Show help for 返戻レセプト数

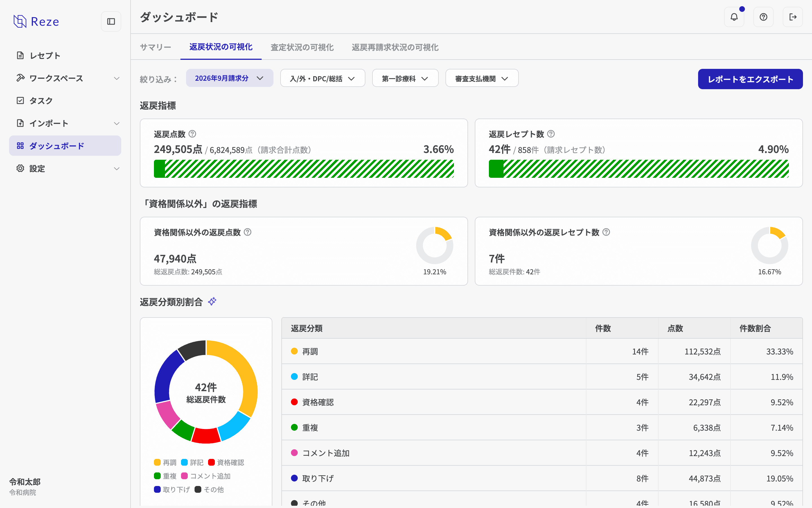(x=551, y=134)
